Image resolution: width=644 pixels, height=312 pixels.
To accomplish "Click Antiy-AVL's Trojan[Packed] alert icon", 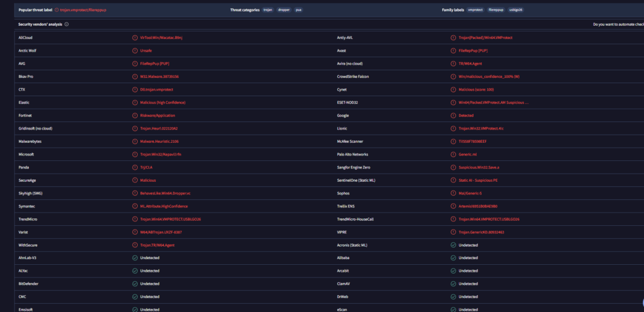I will 453,37.
